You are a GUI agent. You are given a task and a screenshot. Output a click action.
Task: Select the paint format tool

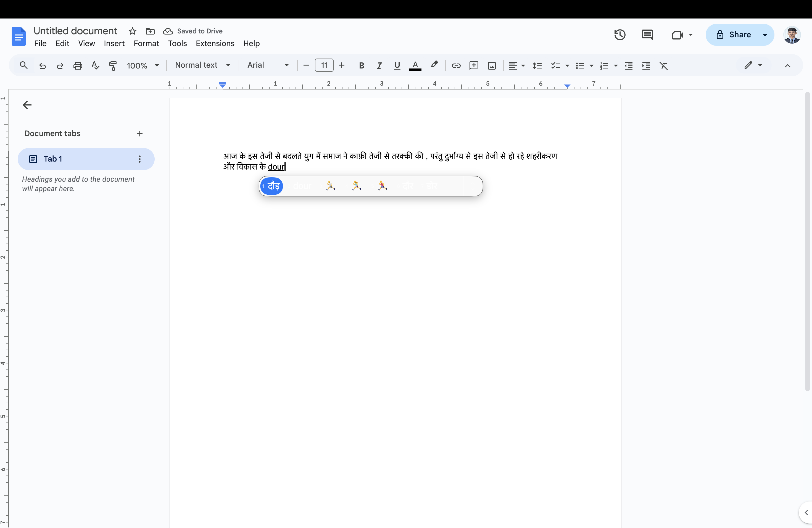click(113, 65)
